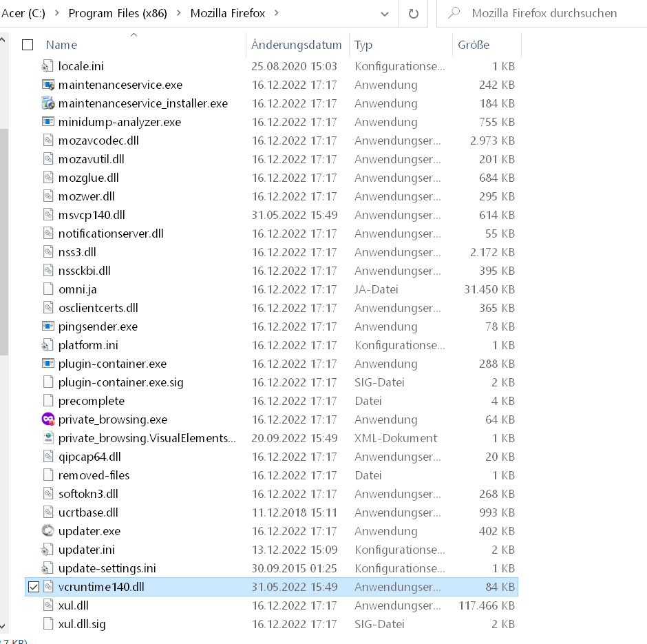Click the mozavcodec.dll file icon
Image resolution: width=647 pixels, height=644 pixels.
click(48, 141)
